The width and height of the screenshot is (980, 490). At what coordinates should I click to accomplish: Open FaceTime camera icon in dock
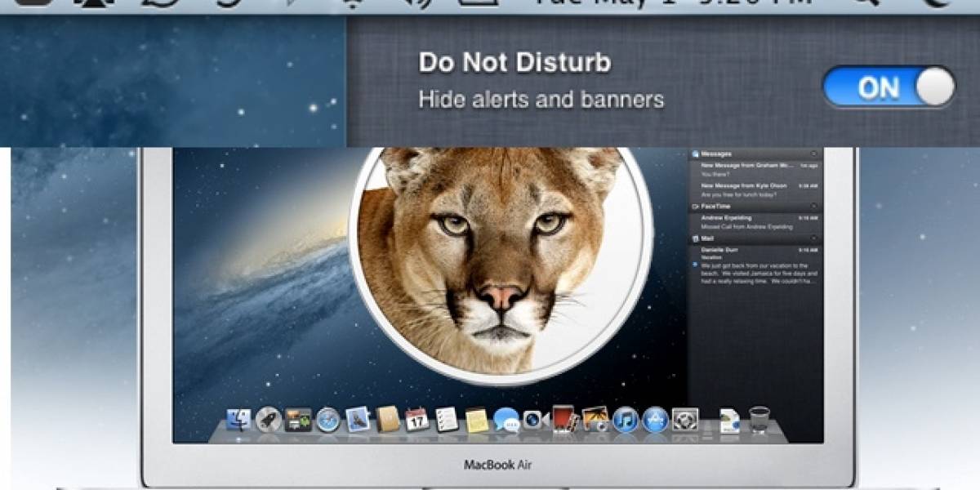(536, 420)
